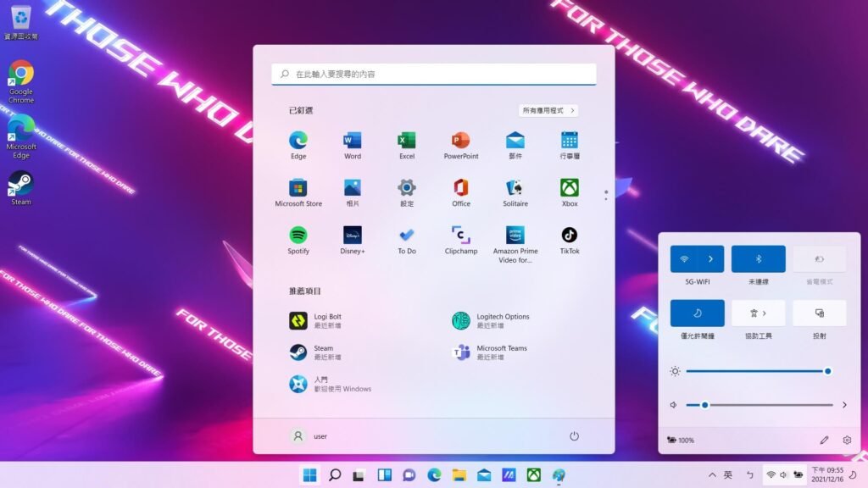Open clock and date in taskbar
This screenshot has height=488, width=868.
click(827, 474)
